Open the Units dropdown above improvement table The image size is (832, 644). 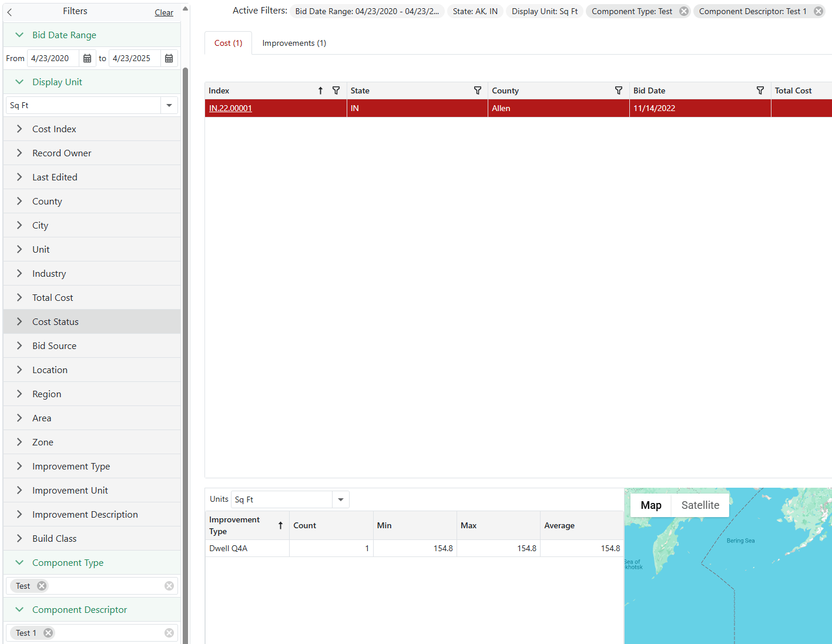[x=340, y=499]
